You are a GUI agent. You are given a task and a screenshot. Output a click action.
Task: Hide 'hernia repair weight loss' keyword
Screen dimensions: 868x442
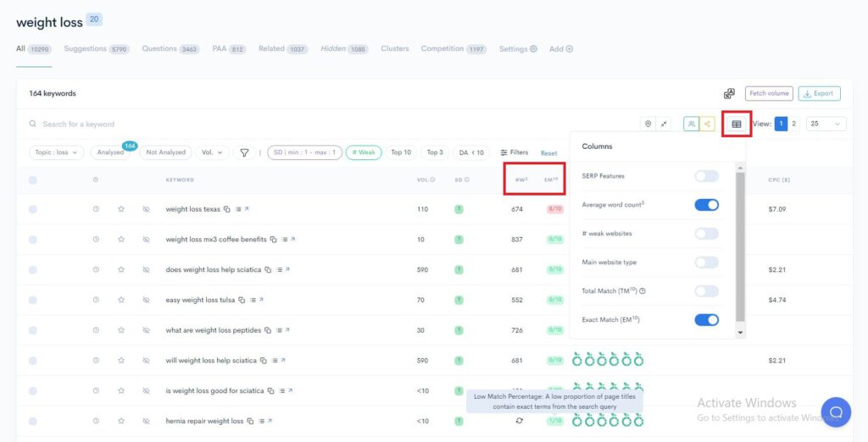coord(146,421)
